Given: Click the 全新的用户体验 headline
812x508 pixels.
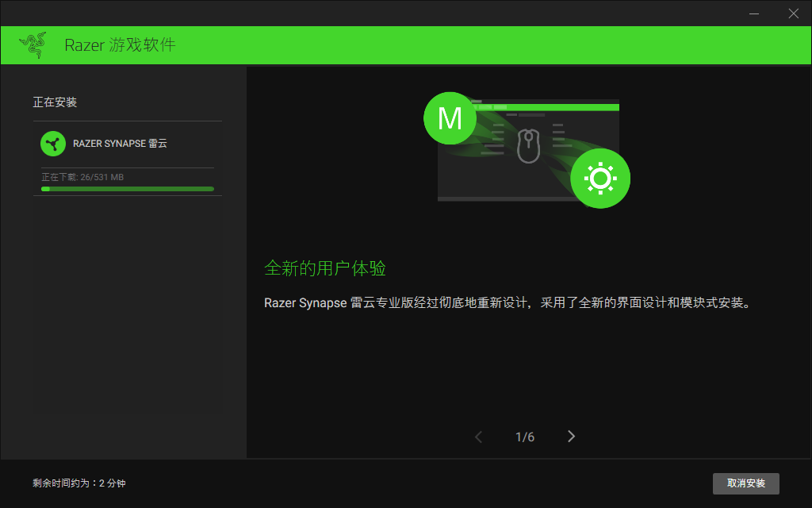Looking at the screenshot, I should click(x=324, y=268).
